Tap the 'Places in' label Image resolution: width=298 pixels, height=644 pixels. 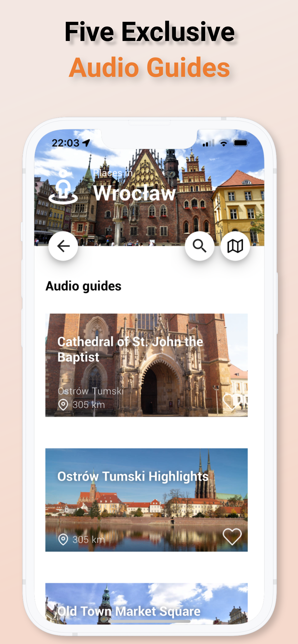113,173
